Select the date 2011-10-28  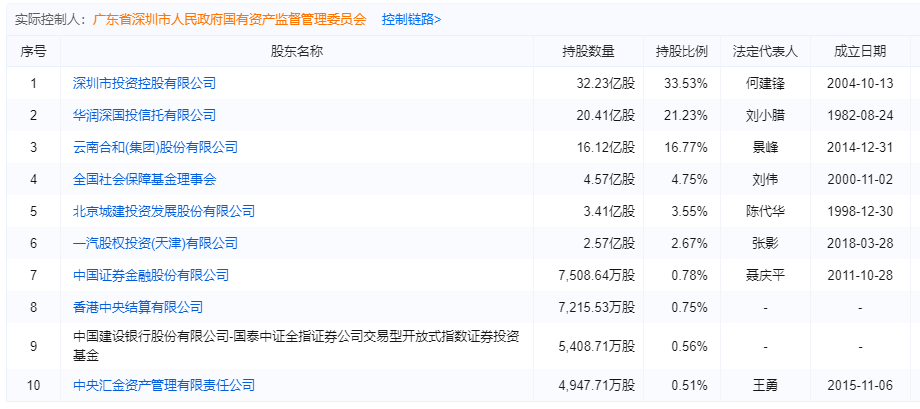(x=860, y=275)
